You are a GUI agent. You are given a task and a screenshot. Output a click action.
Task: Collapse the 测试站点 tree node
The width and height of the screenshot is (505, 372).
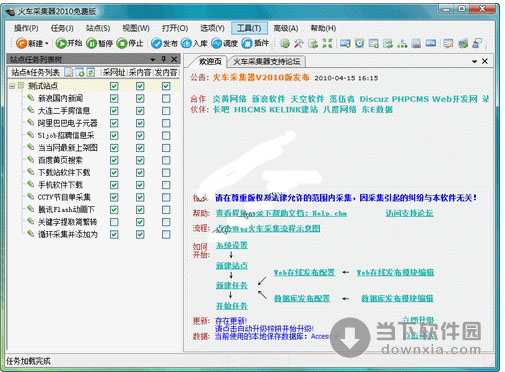coord(12,86)
